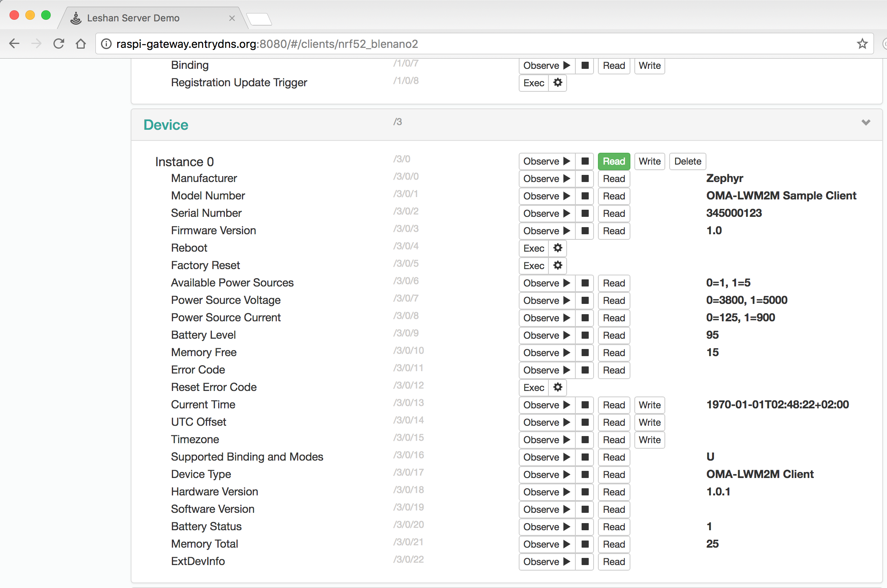Open Reboot exec parameters gear
The height and width of the screenshot is (588, 887).
(558, 248)
